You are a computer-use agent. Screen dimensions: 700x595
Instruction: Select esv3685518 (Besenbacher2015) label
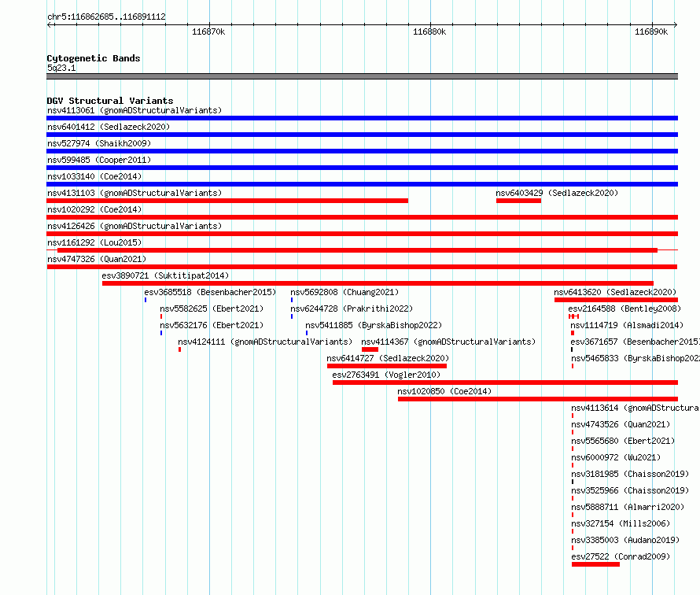click(210, 292)
